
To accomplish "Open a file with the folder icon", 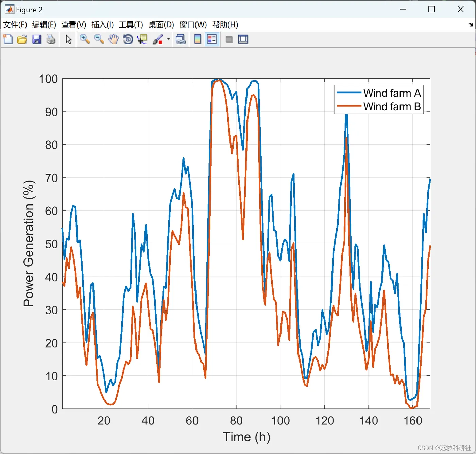I will coord(22,39).
